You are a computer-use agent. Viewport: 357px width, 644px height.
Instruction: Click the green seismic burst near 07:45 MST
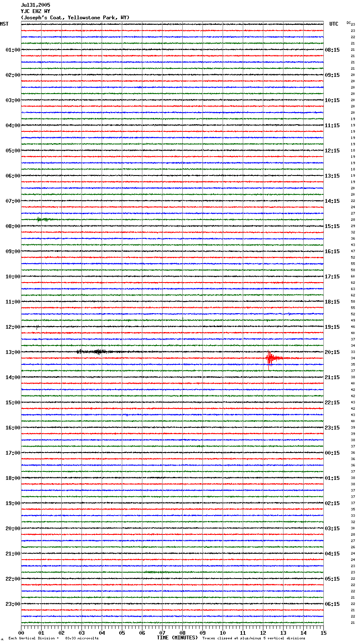point(44,219)
